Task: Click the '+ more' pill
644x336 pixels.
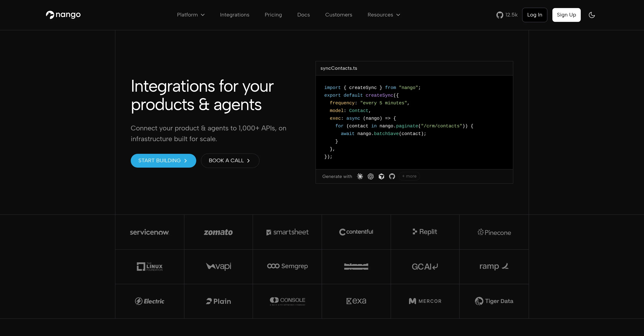Action: 409,176
